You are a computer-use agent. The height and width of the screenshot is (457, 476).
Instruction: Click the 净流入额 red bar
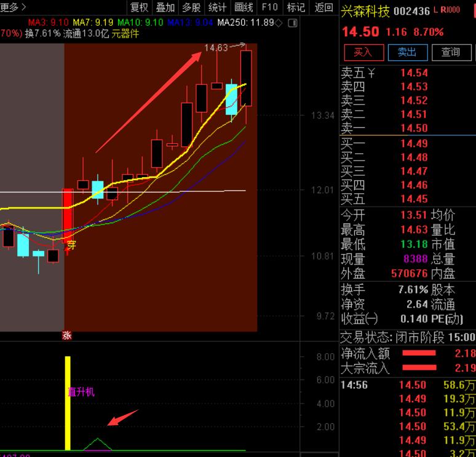point(419,353)
